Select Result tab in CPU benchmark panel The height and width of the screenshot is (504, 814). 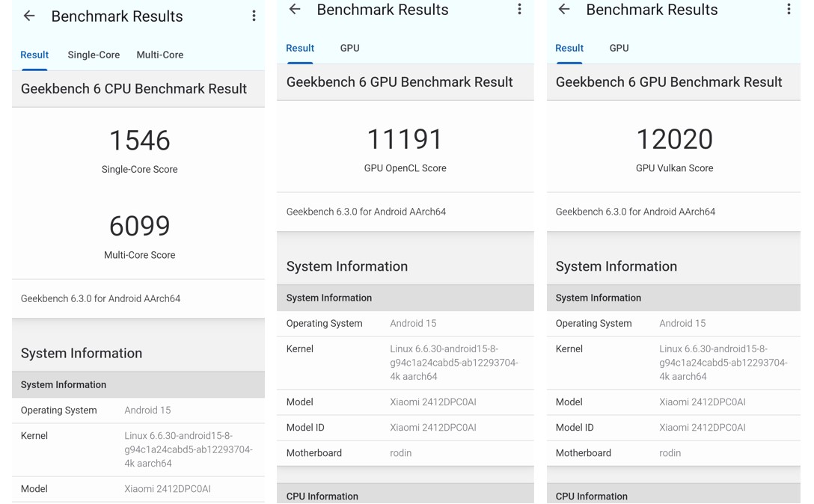tap(34, 55)
